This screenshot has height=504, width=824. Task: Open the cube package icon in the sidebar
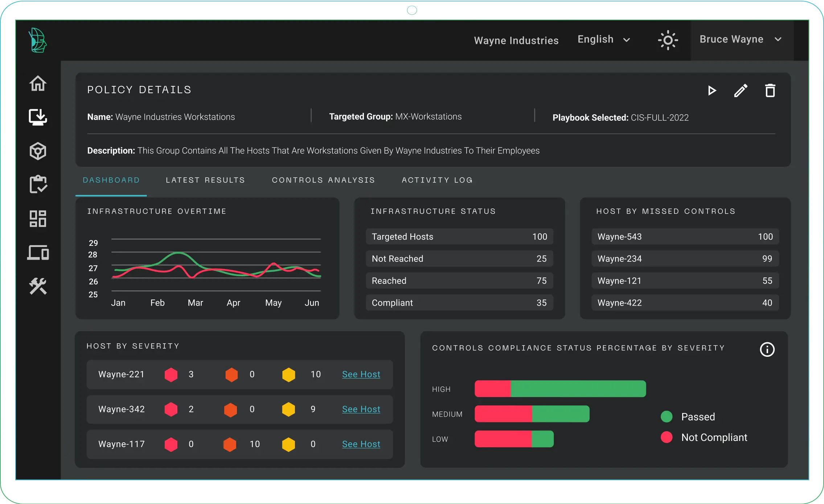tap(38, 151)
